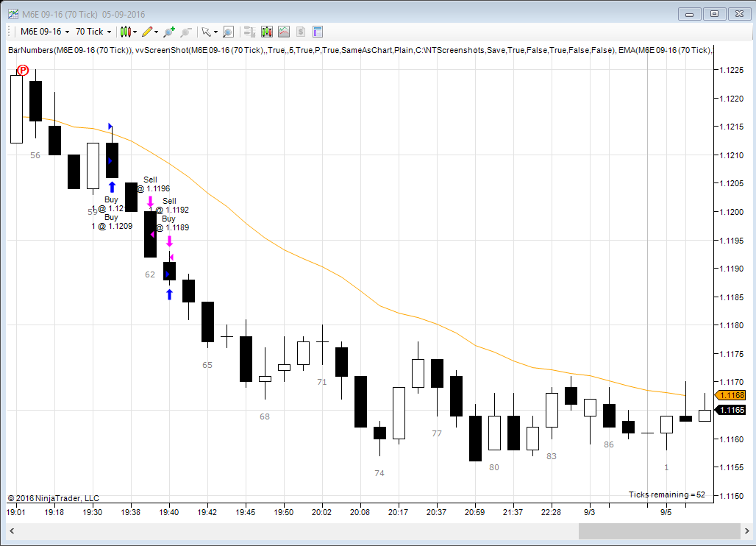Click the bar number 74 label
The height and width of the screenshot is (546, 756).
coord(379,474)
